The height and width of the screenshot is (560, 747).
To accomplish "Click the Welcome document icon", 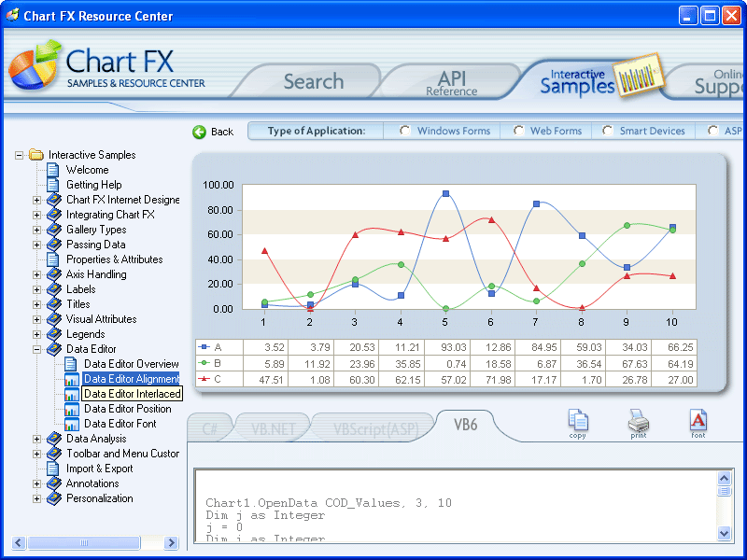I will point(53,170).
